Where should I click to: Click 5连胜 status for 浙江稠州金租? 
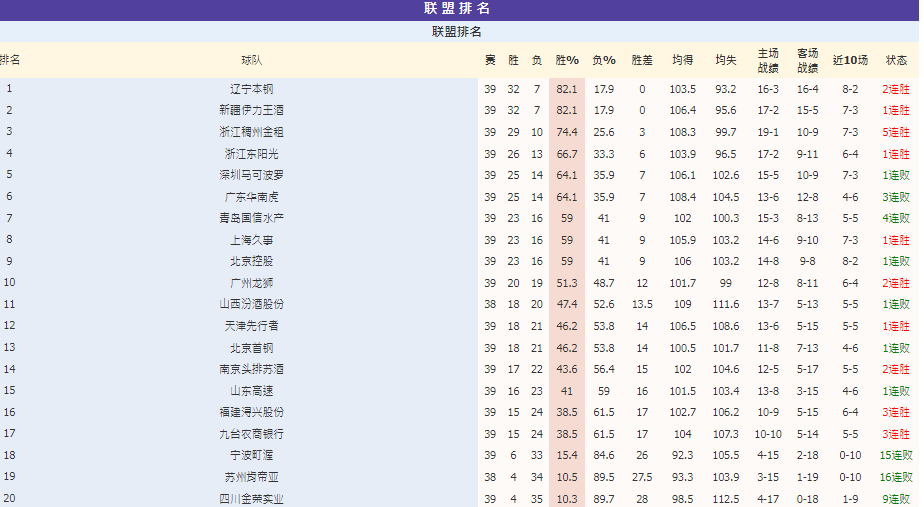pyautogui.click(x=896, y=132)
